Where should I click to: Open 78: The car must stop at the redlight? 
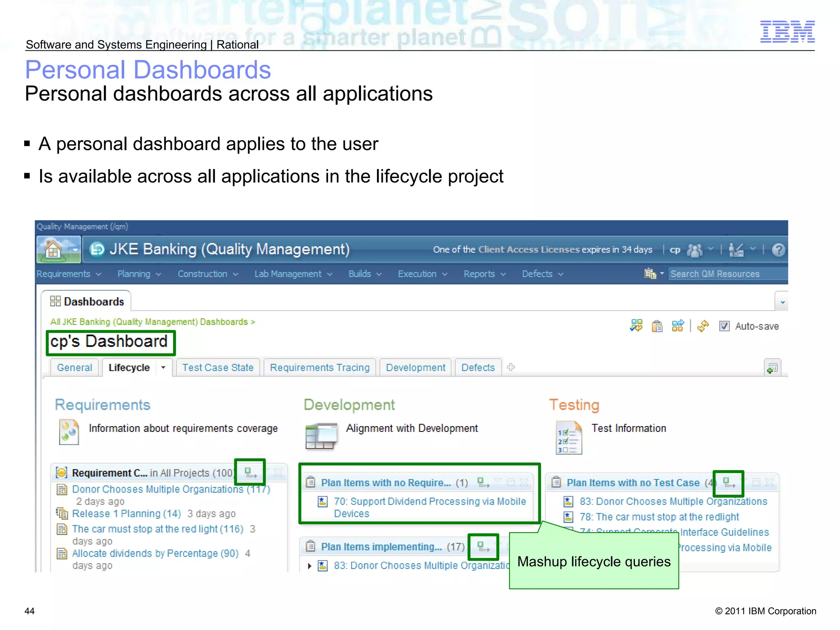coord(660,517)
